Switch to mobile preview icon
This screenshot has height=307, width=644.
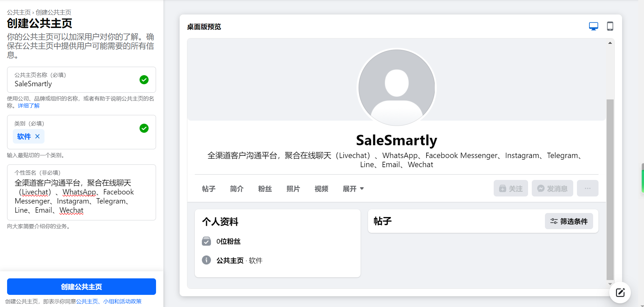click(610, 26)
